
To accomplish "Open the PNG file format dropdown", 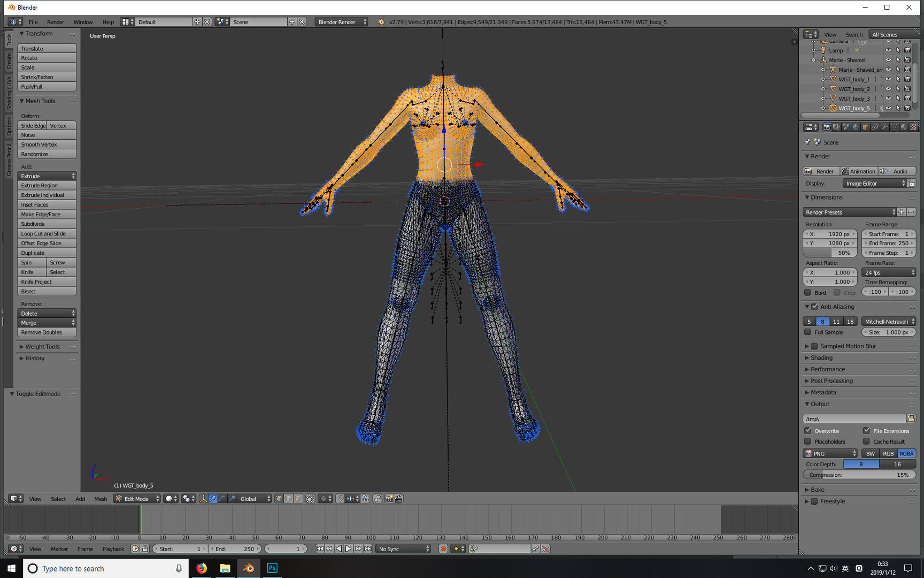I will coord(830,453).
